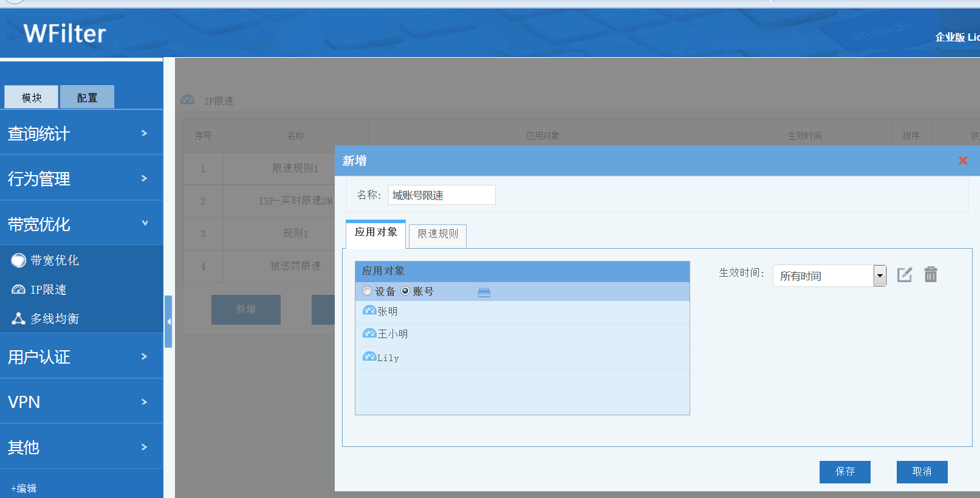Image resolution: width=980 pixels, height=498 pixels.
Task: Click the folder browse icon next to 账号
Action: click(484, 292)
